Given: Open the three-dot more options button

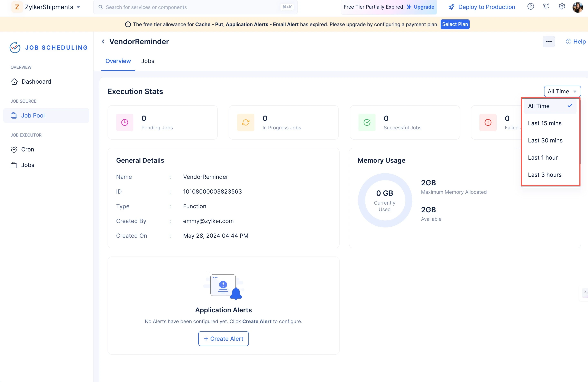Looking at the screenshot, I should pyautogui.click(x=549, y=41).
